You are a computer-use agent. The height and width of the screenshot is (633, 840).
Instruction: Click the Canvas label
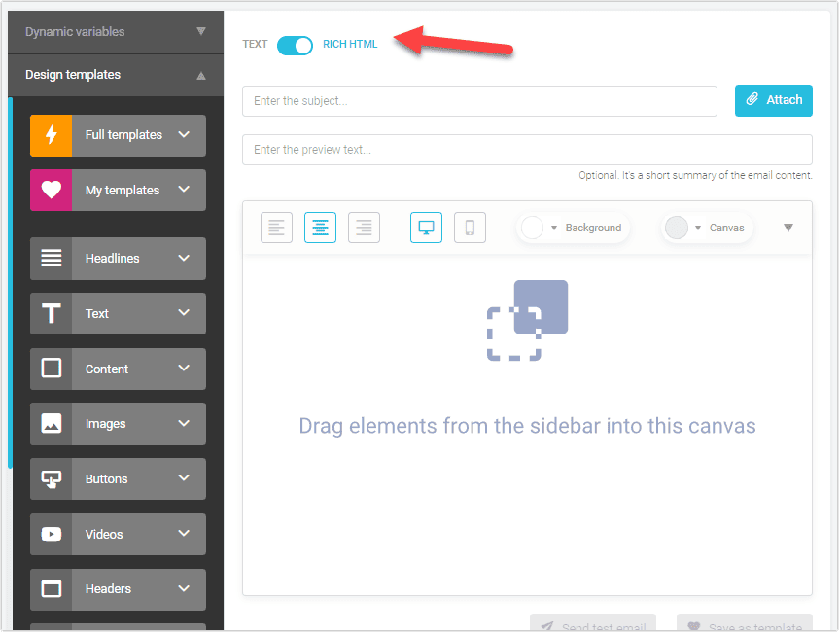727,228
